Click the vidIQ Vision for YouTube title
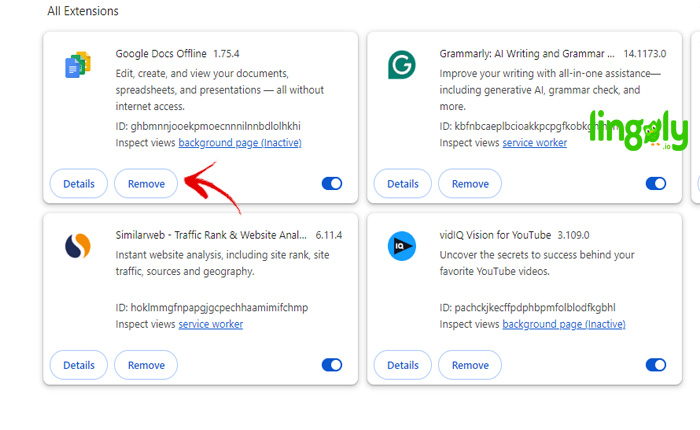Image resolution: width=700 pixels, height=430 pixels. [495, 235]
